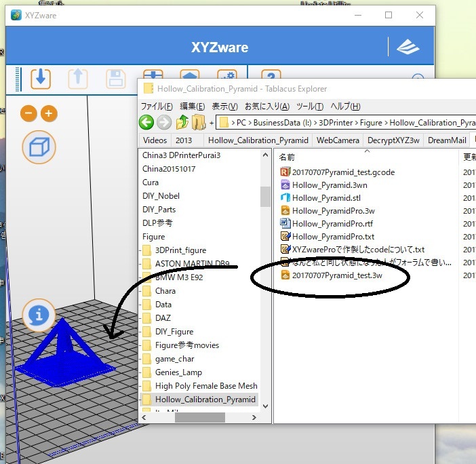This screenshot has height=464, width=476.
Task: Switch to the WebCamera tab
Action: pos(338,140)
